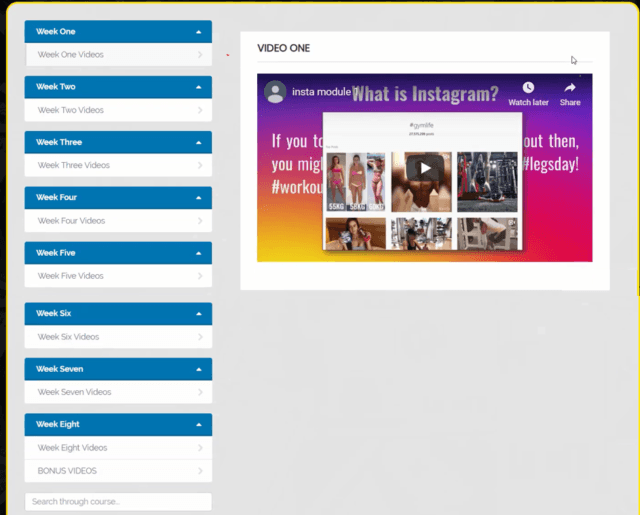Image resolution: width=640 pixels, height=515 pixels.
Task: Click the VIDEO ONE heading
Action: pos(284,48)
